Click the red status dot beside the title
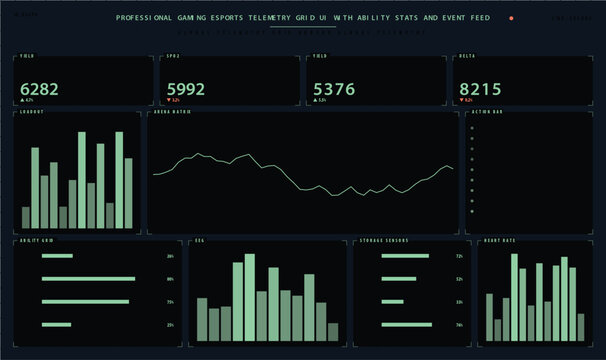 pos(511,18)
